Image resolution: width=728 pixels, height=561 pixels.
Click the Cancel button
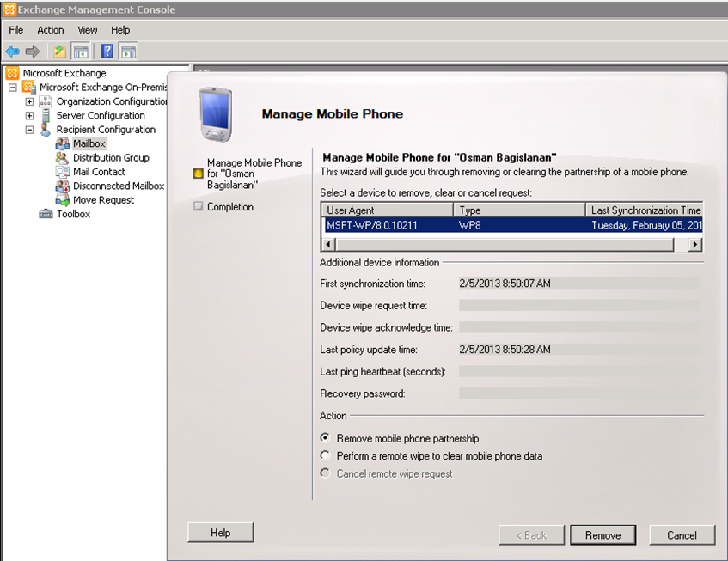(682, 535)
